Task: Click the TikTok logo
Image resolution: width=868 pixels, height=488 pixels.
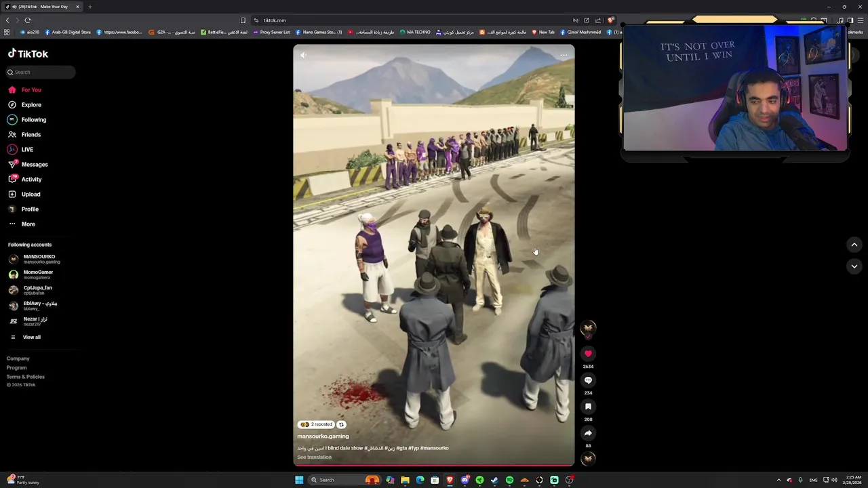Action: (x=28, y=54)
